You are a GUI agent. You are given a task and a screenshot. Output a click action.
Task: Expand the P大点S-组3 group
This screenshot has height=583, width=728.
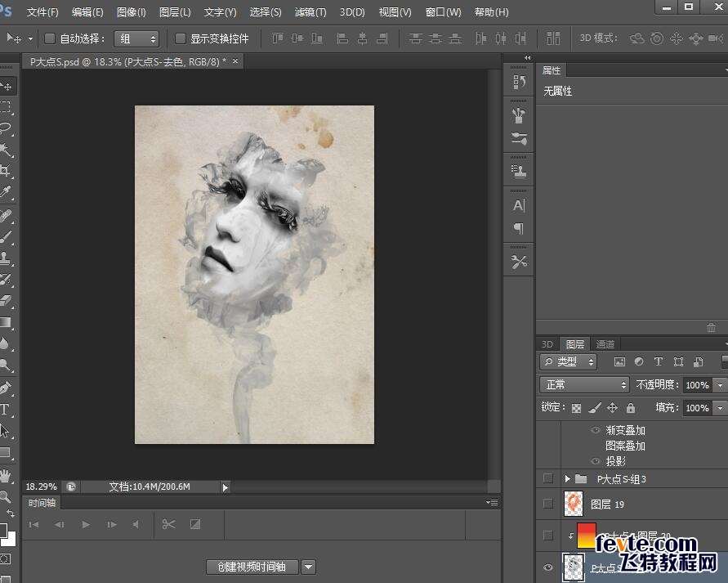tap(567, 478)
